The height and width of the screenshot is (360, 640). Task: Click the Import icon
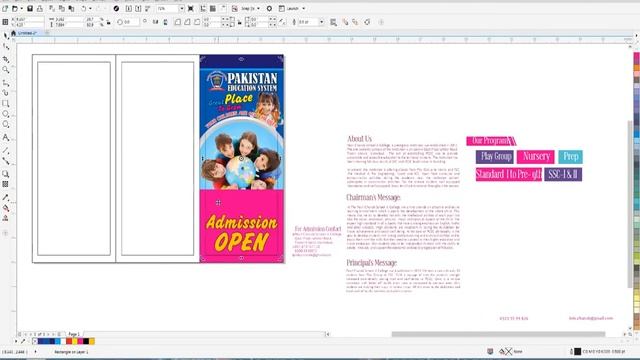(x=129, y=9)
